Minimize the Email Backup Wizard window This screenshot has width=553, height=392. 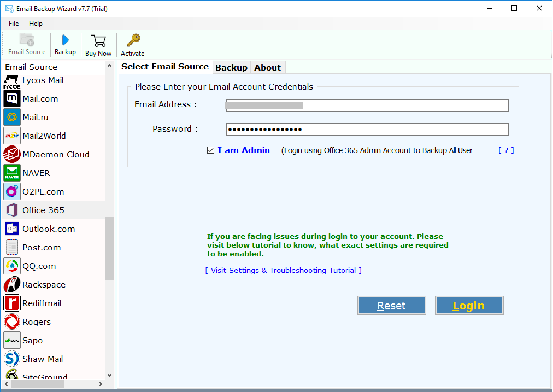coord(490,8)
